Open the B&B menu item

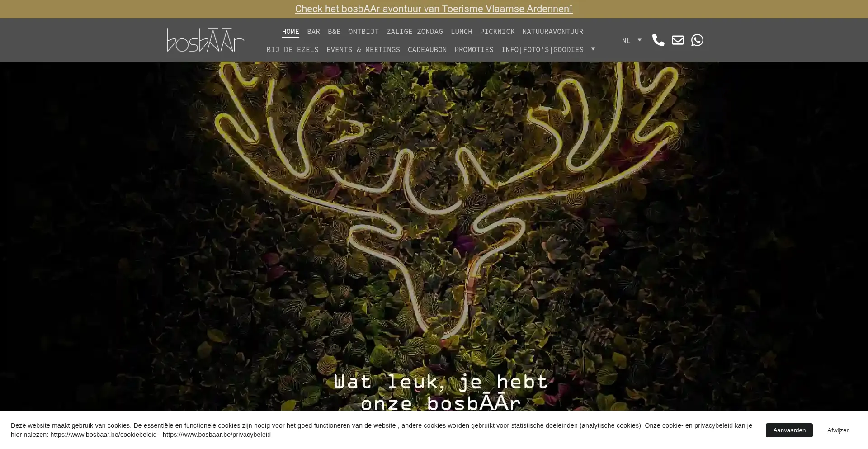tap(334, 32)
